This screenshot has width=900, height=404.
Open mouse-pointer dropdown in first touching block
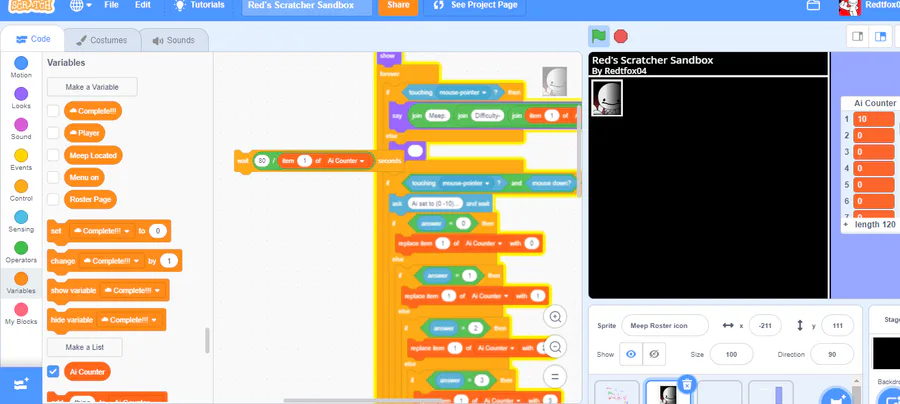click(x=464, y=92)
